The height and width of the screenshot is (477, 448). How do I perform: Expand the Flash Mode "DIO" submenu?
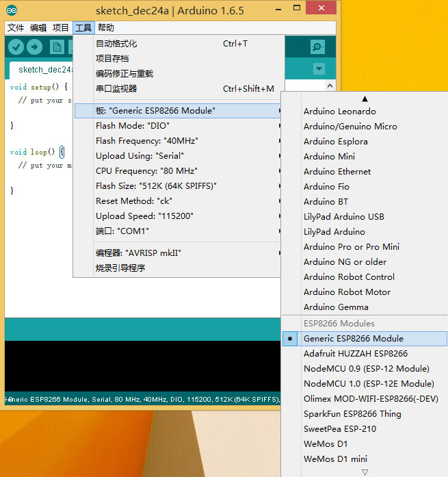[178, 126]
